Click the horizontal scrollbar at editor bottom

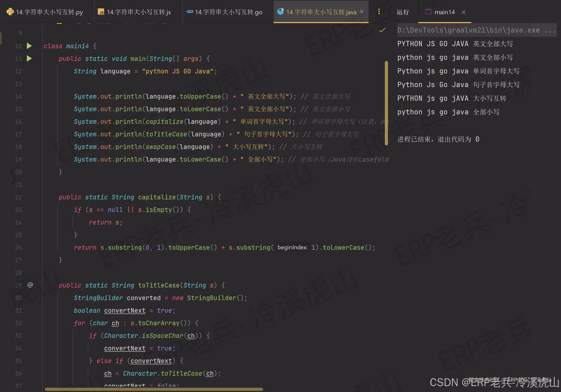pyautogui.click(x=154, y=389)
